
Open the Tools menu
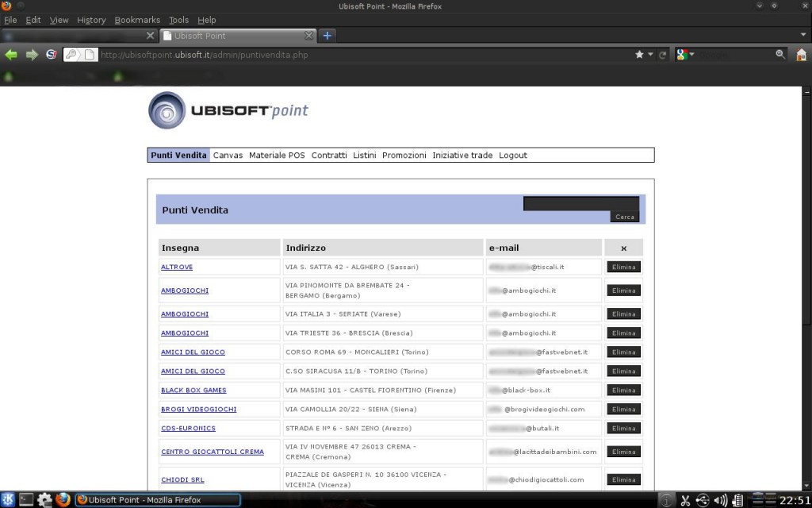point(178,20)
